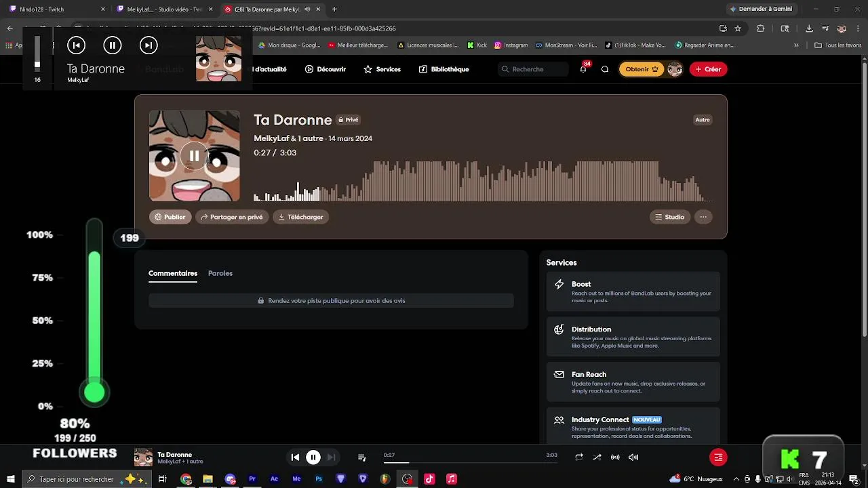Pause playback from the album cover overlay
This screenshot has width=868, height=488.
(194, 156)
